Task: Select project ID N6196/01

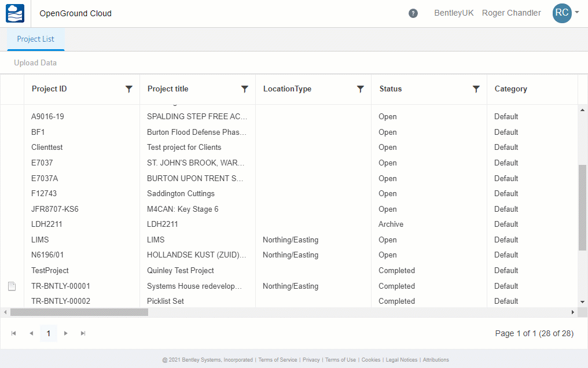Action: click(x=47, y=255)
